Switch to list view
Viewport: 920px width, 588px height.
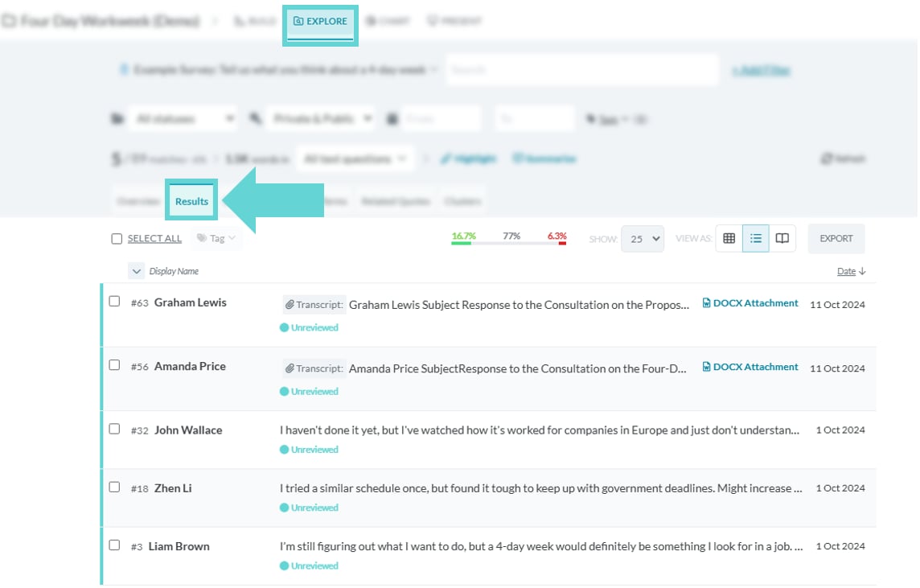click(x=756, y=238)
